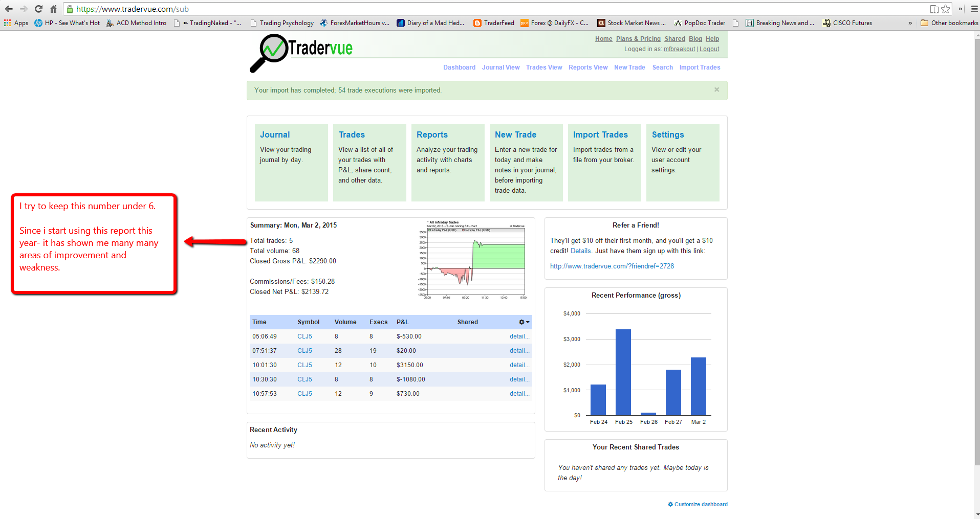
Task: Click the Feb 25 performance bar
Action: tap(623, 372)
